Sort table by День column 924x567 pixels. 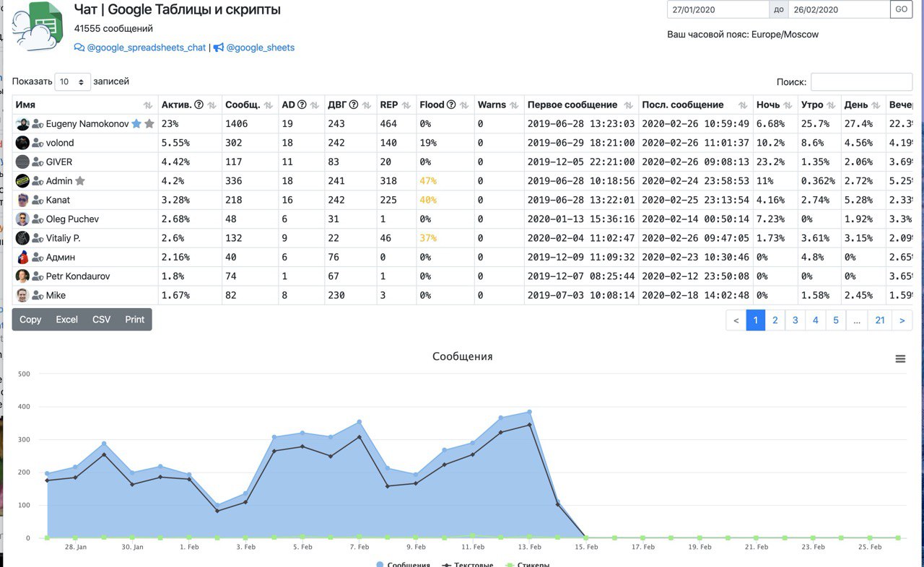click(863, 105)
